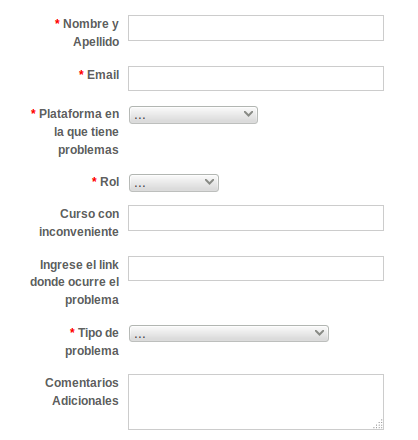Click the chevron arrow on Tipo de problema dropdown
The width and height of the screenshot is (418, 440).
[319, 332]
